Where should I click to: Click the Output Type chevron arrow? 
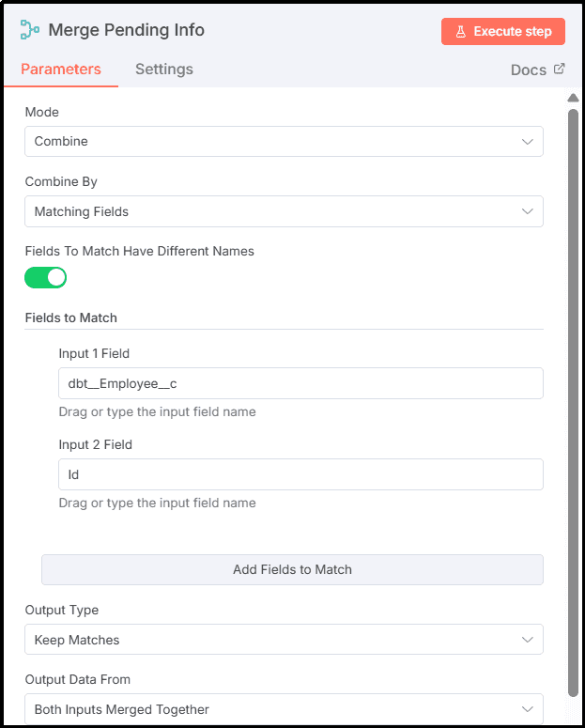click(x=527, y=640)
